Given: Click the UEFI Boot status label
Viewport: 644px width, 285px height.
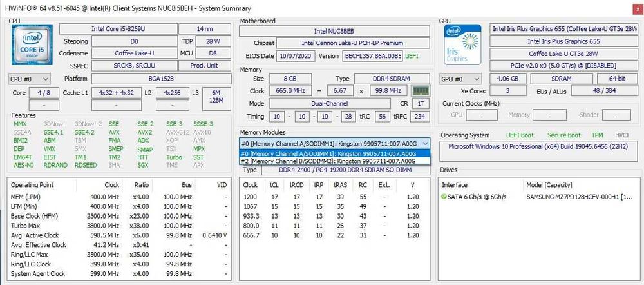Looking at the screenshot, I should 520,135.
